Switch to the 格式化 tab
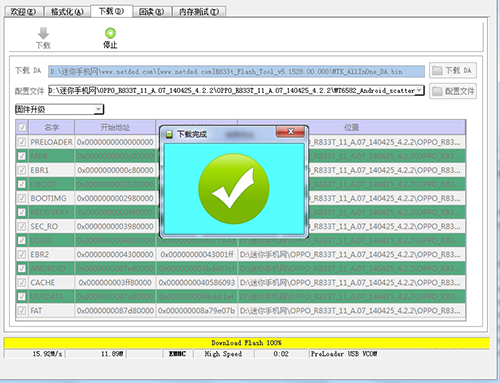The height and width of the screenshot is (383, 500). (x=67, y=12)
